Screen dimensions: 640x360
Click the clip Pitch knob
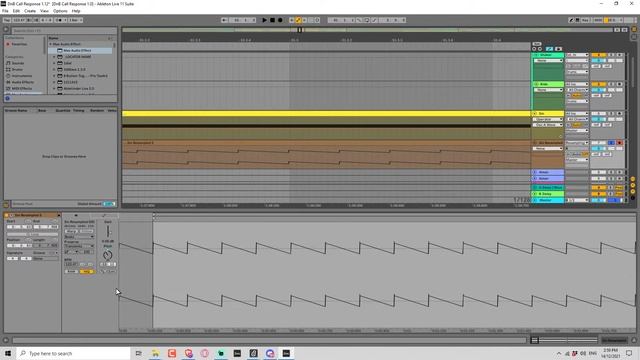[108, 255]
